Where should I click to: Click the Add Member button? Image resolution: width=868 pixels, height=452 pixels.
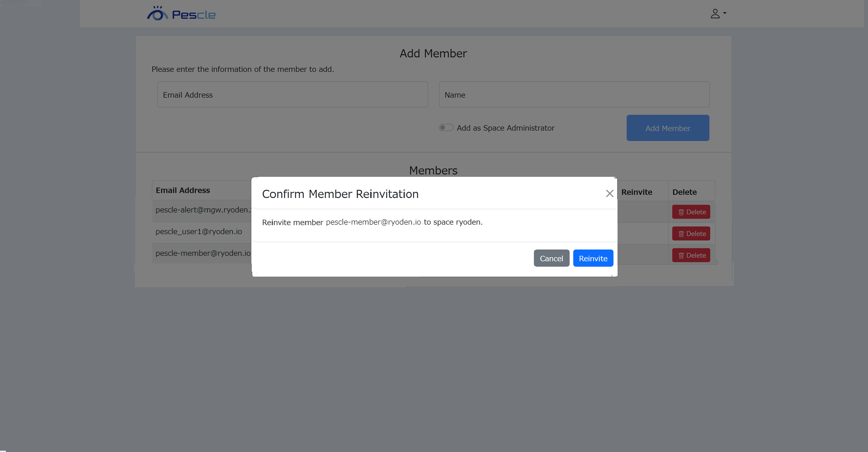667,128
